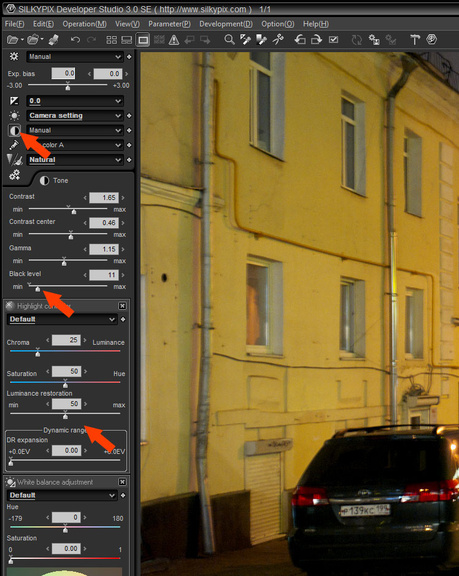Open the View menu
The height and width of the screenshot is (576, 459).
[x=127, y=24]
